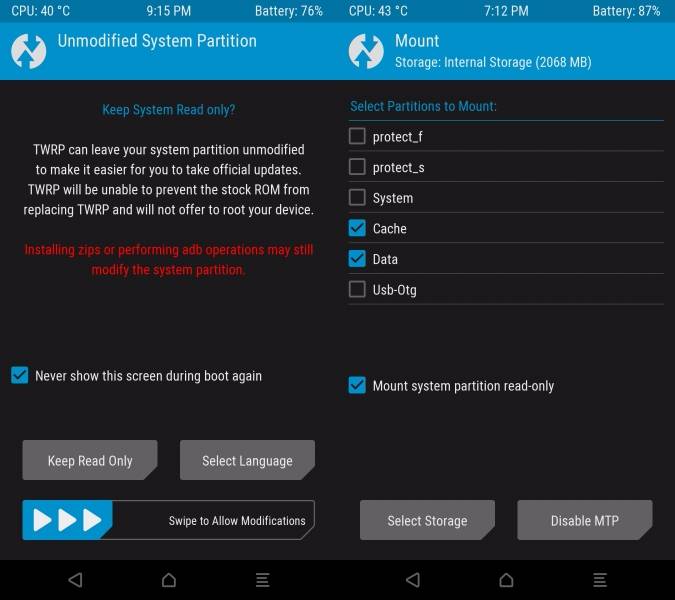Click the '9:15 PM' clock text
The width and height of the screenshot is (675, 600).
point(169,11)
